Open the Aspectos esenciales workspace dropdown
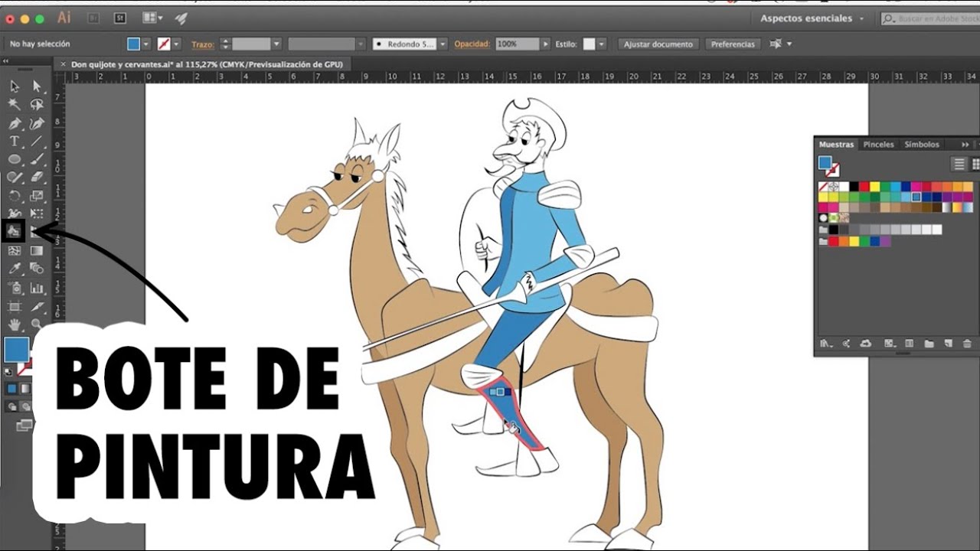This screenshot has height=551, width=980. pos(812,18)
